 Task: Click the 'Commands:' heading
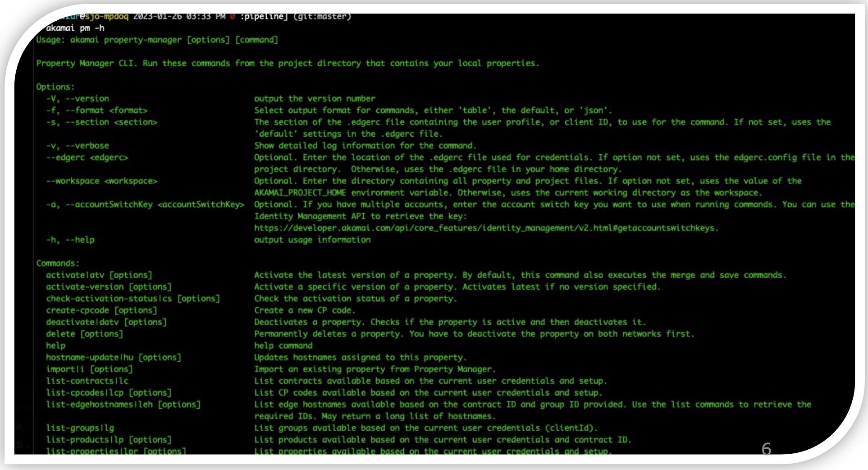coord(58,263)
